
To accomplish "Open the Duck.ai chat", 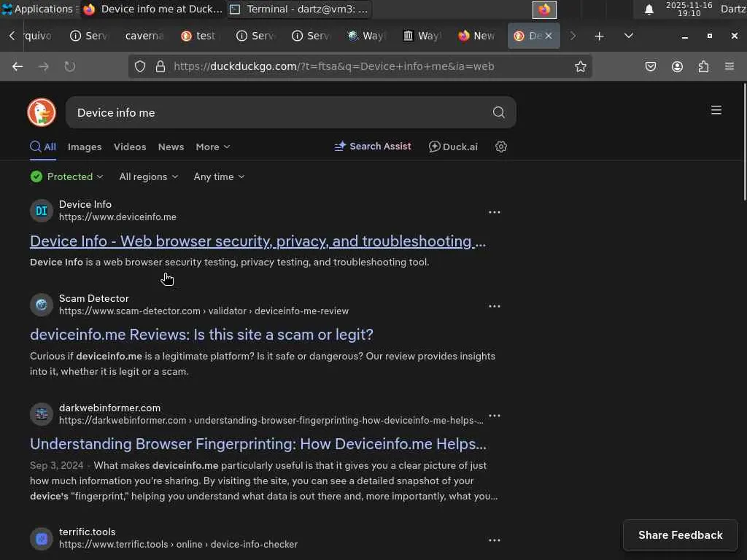I will [x=453, y=147].
